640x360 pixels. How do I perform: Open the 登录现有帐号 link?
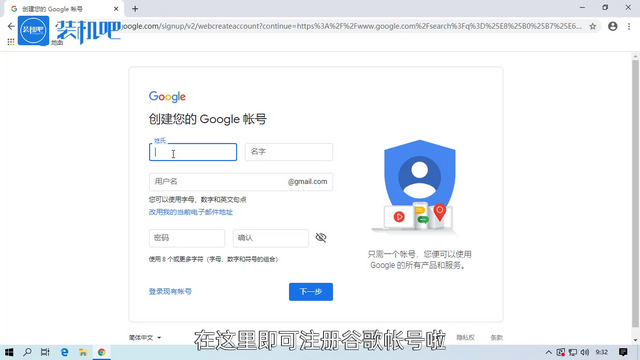[170, 291]
